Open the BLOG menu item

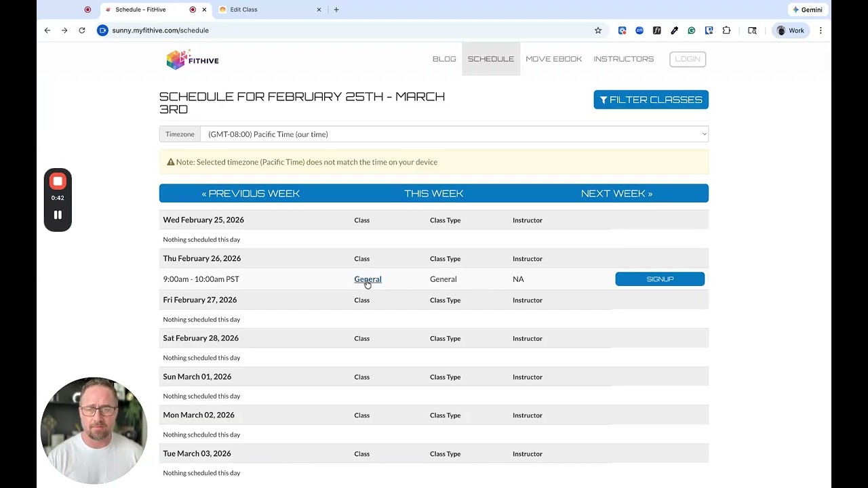coord(444,59)
